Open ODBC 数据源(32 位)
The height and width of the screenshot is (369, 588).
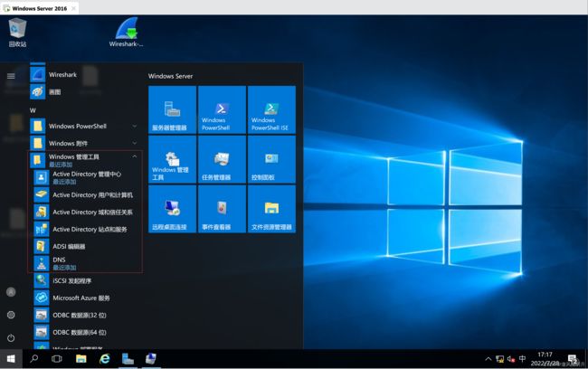coord(86,315)
